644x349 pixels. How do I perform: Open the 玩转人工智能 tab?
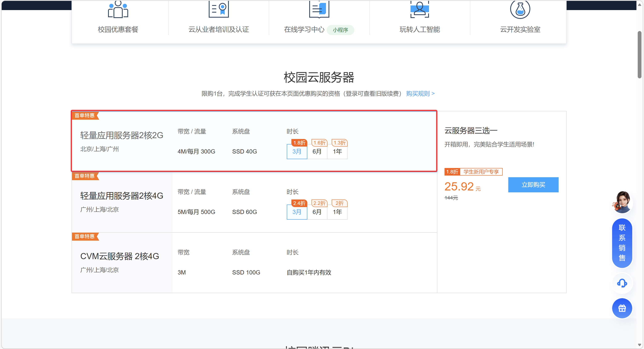pyautogui.click(x=420, y=30)
